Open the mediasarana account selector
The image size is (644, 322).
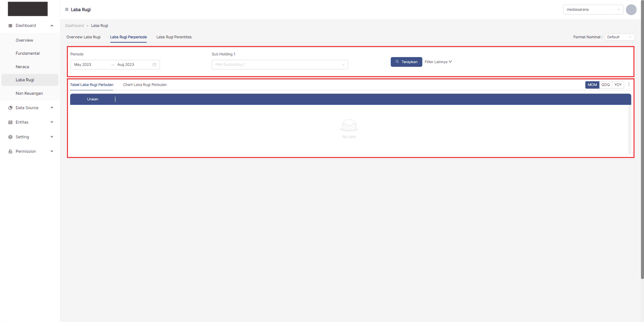coord(593,10)
